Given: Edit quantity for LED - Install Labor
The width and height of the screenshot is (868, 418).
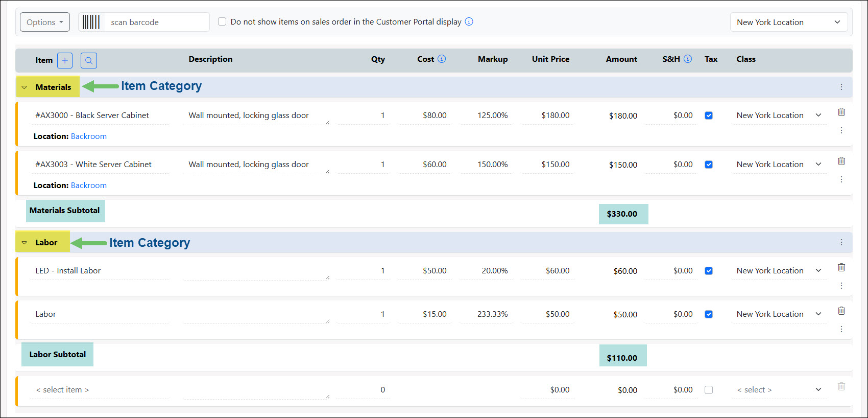Looking at the screenshot, I should pyautogui.click(x=364, y=271).
